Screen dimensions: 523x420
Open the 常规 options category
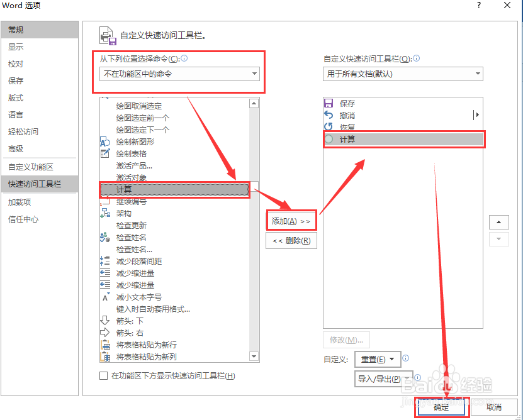[40, 30]
